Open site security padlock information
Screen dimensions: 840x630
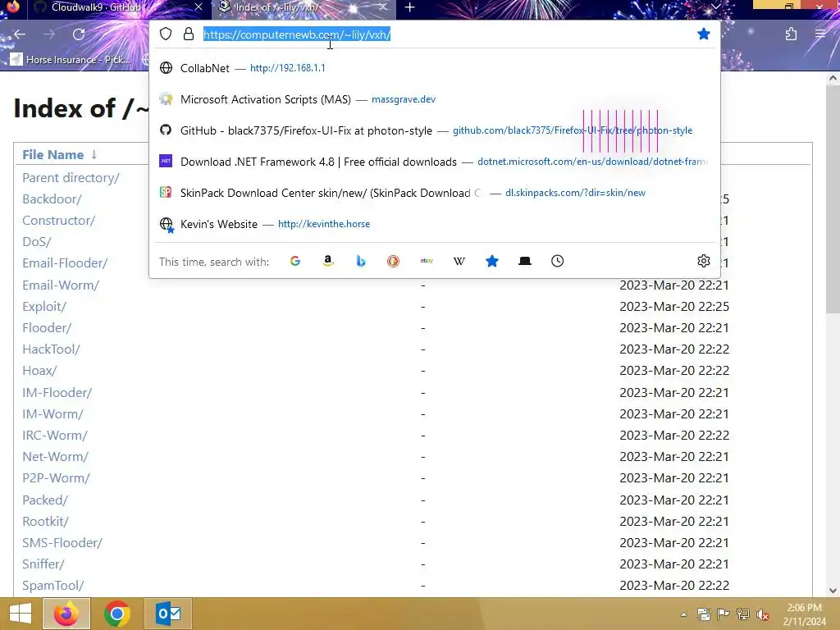pyautogui.click(x=189, y=34)
